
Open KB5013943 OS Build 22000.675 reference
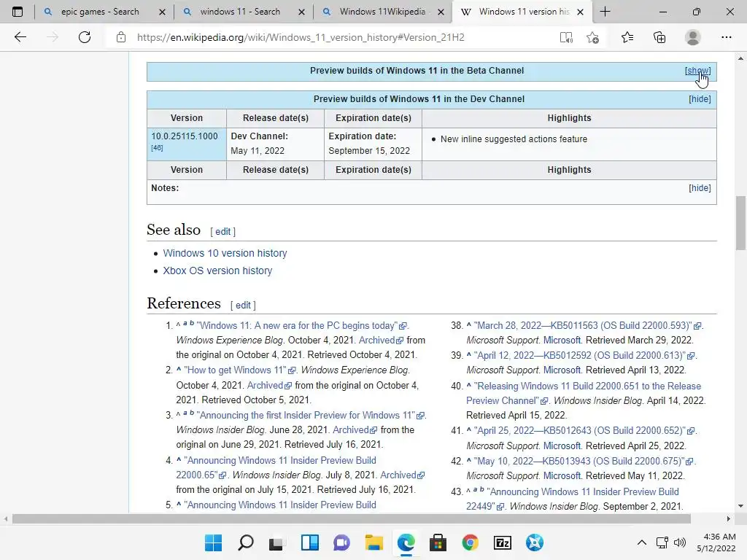(584, 462)
